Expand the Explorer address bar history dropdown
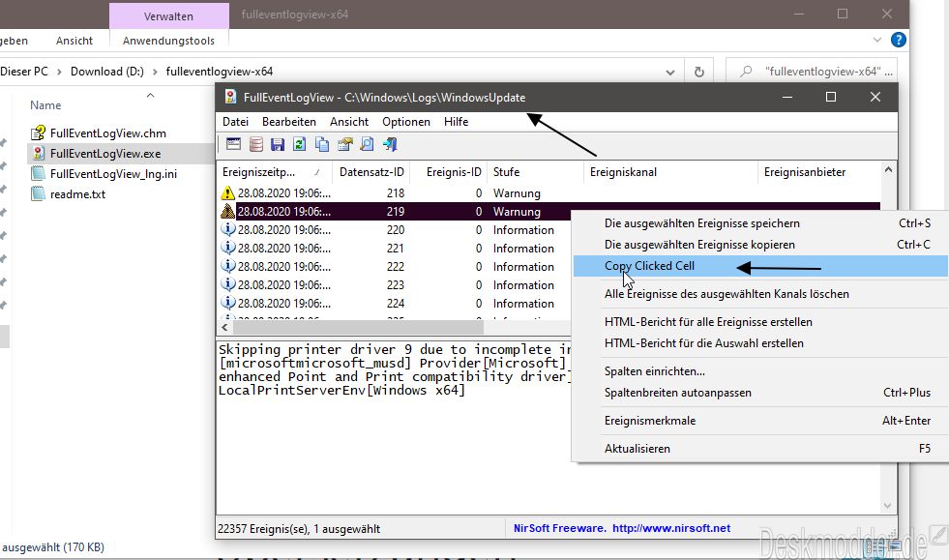 pos(670,72)
